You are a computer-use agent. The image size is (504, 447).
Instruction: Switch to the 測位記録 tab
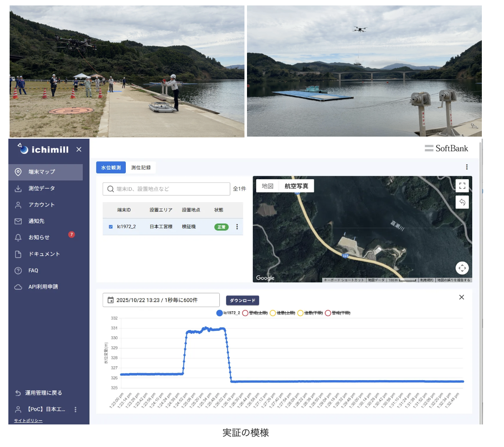click(141, 168)
